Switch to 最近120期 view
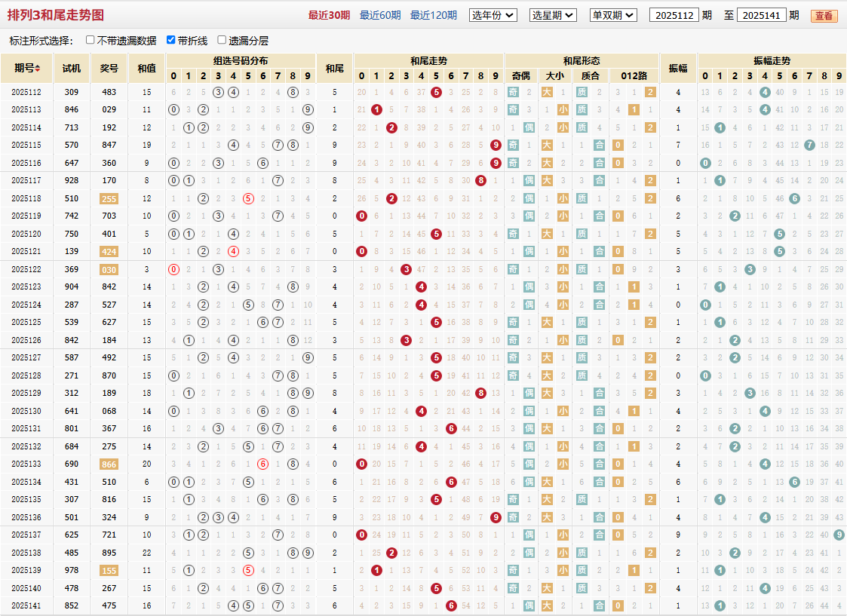Viewport: 847px width, 616px height. pyautogui.click(x=433, y=15)
